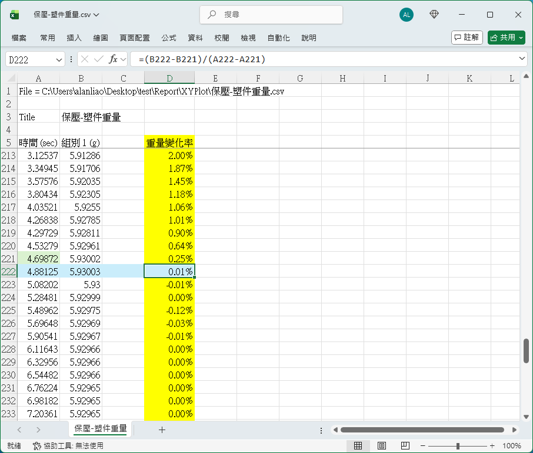Click the search magnifier icon
Image resolution: width=533 pixels, height=453 pixels.
pyautogui.click(x=212, y=14)
